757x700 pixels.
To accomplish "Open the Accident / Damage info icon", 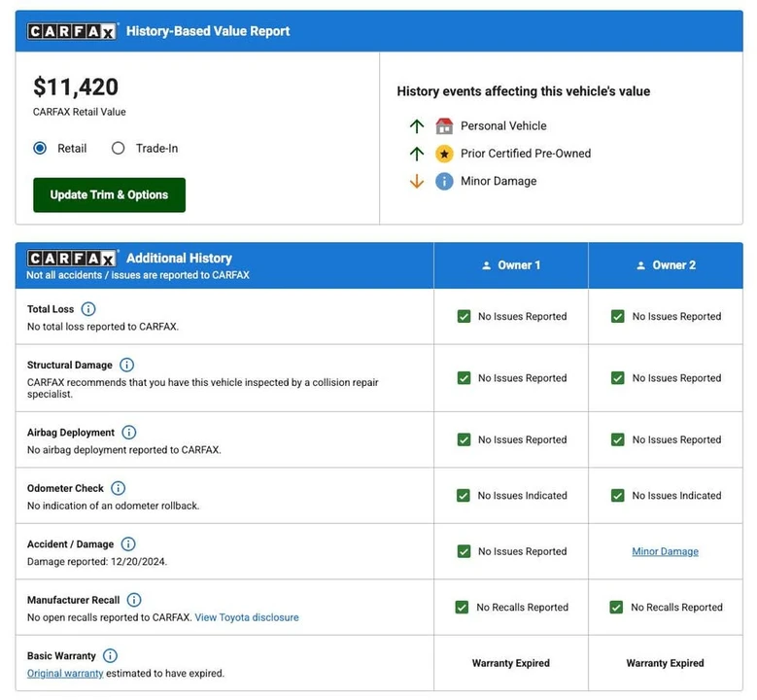I will click(128, 544).
